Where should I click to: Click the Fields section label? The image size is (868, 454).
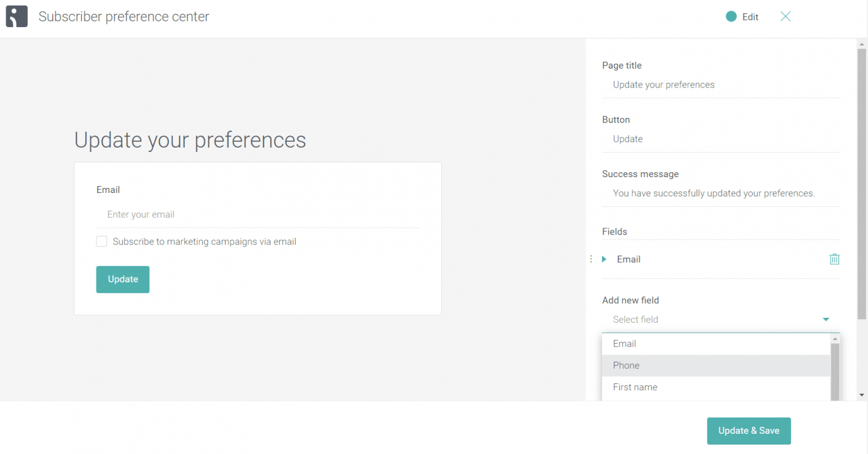click(x=615, y=232)
